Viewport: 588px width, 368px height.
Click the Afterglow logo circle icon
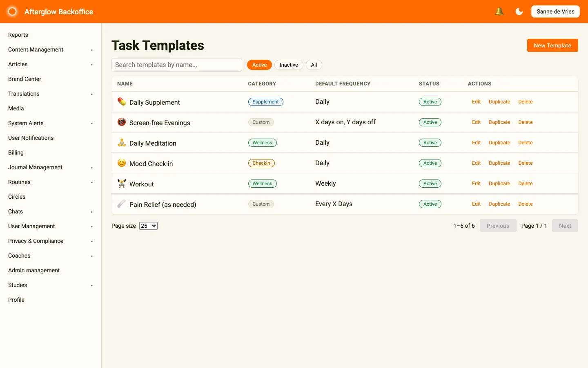[13, 11]
